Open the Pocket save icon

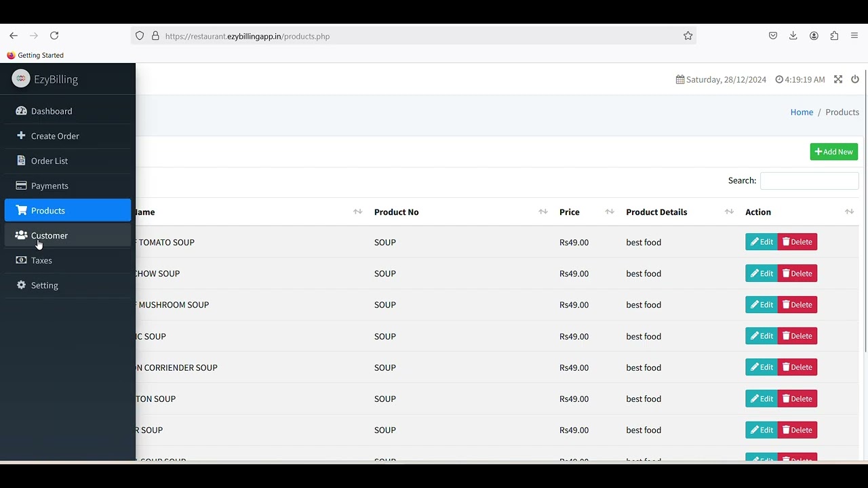[x=773, y=36]
